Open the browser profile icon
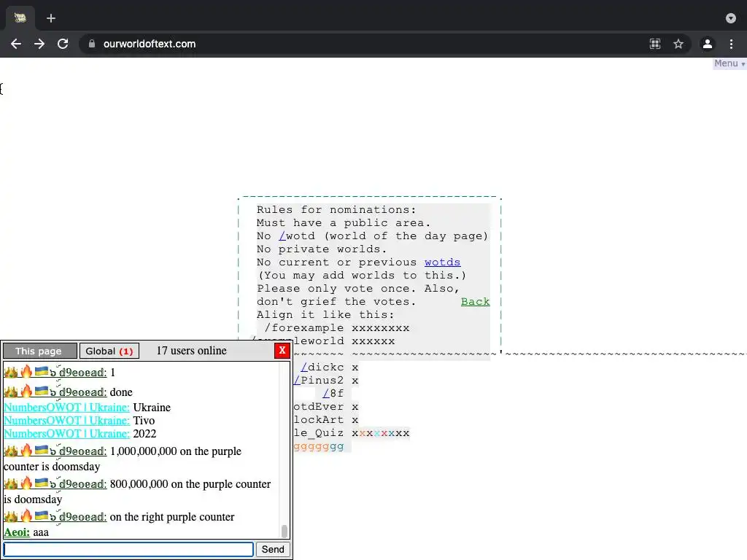The width and height of the screenshot is (747, 560). coord(708,44)
